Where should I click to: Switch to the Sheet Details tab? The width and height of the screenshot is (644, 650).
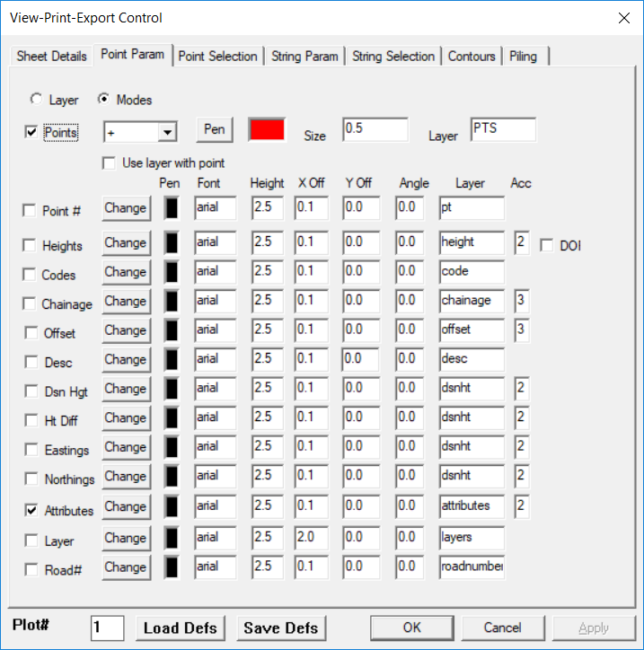pos(51,56)
